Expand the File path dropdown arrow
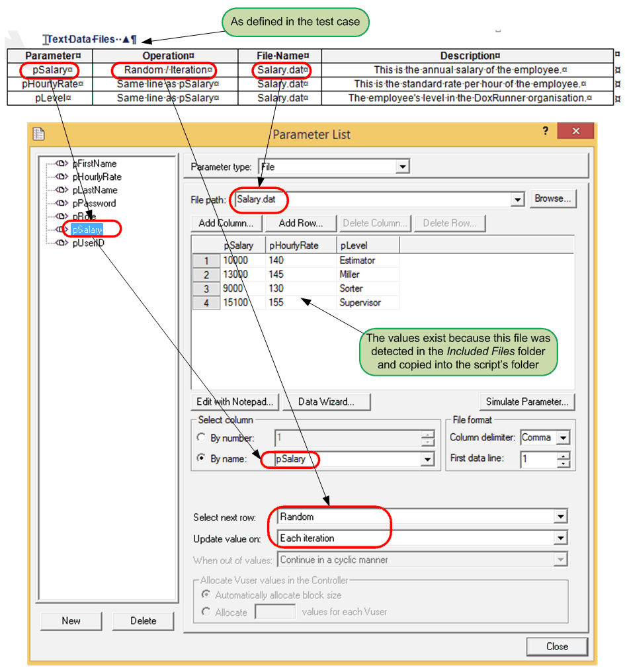 pos(517,199)
